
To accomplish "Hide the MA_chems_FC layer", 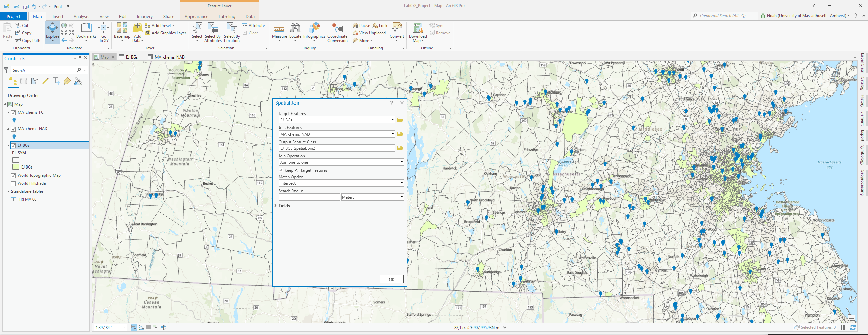I will (x=13, y=112).
